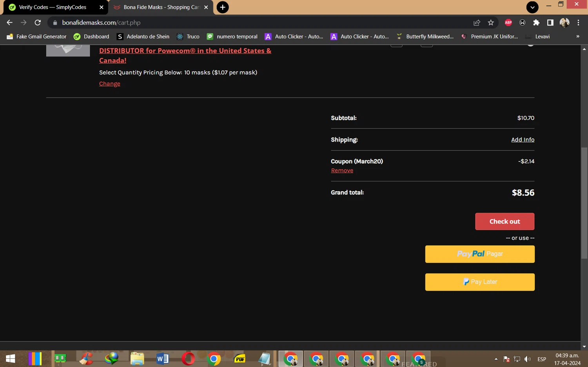Open the yellow PDF app on the taskbar
The image size is (588, 367).
pyautogui.click(x=240, y=359)
